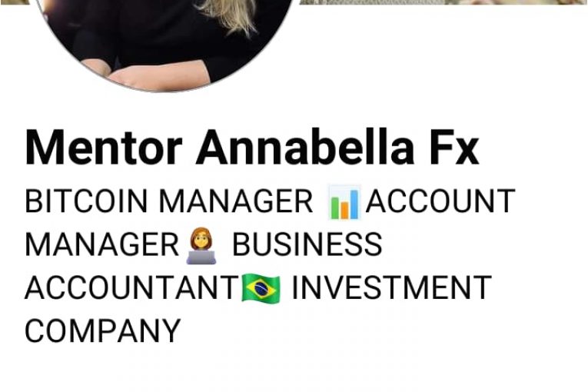Click MANAGER on the first bio line

pyautogui.click(x=236, y=201)
